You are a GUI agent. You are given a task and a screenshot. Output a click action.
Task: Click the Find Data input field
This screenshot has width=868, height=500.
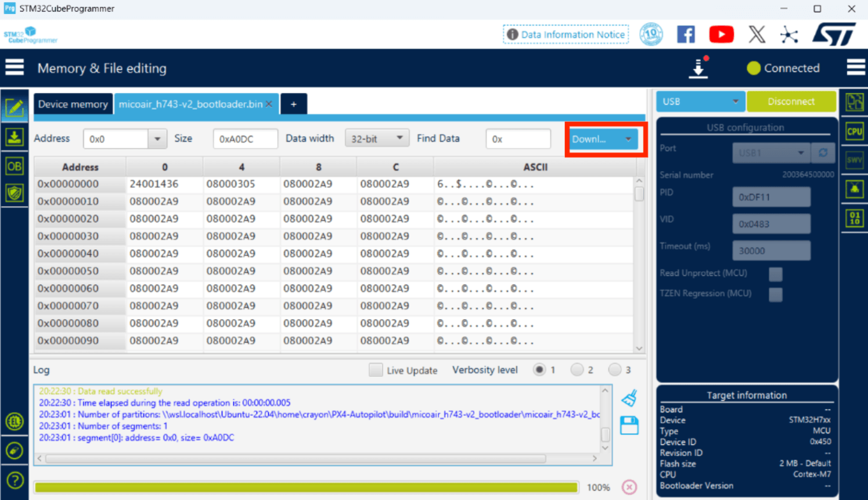[518, 139]
